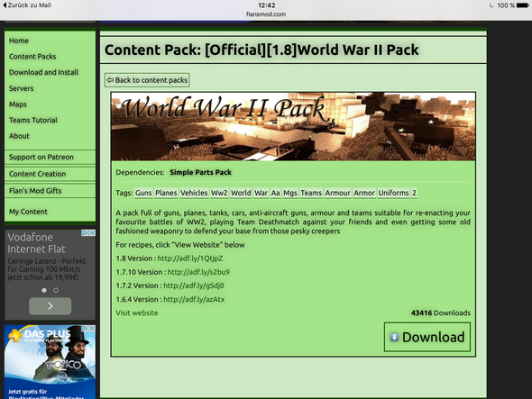Image resolution: width=532 pixels, height=399 pixels.
Task: Open the 1.6.4 Version adf.ly link
Action: 194,300
